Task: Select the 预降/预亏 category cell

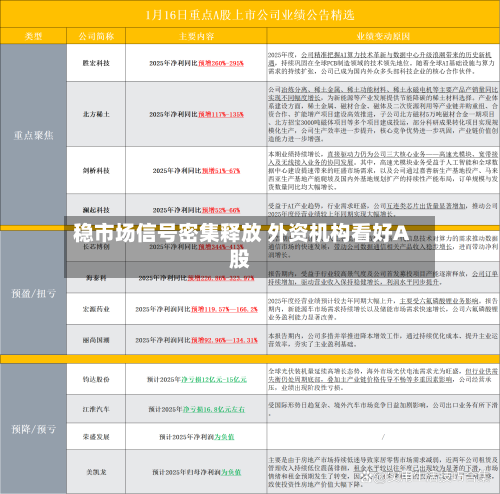Action: pyautogui.click(x=33, y=429)
